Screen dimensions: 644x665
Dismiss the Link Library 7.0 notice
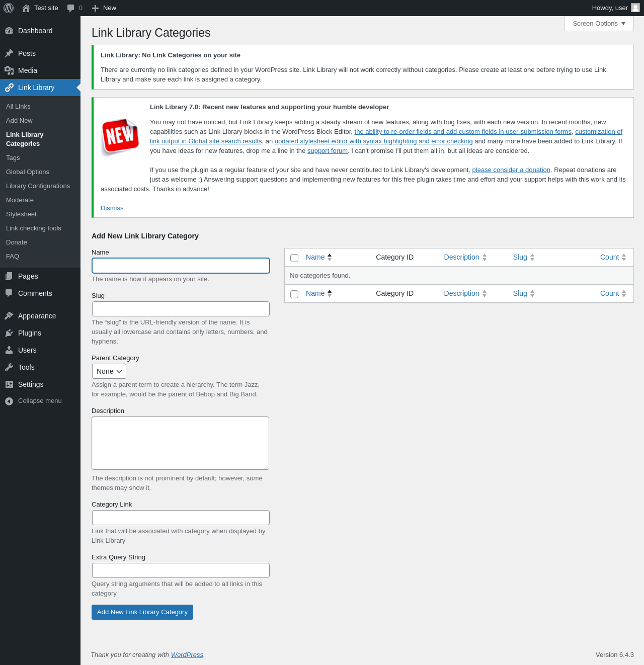(112, 208)
